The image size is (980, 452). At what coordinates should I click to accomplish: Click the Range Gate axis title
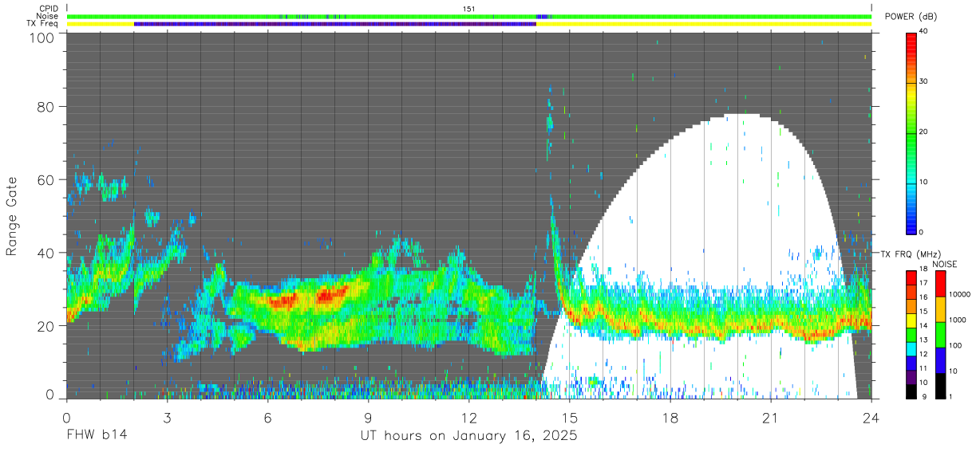(12, 217)
